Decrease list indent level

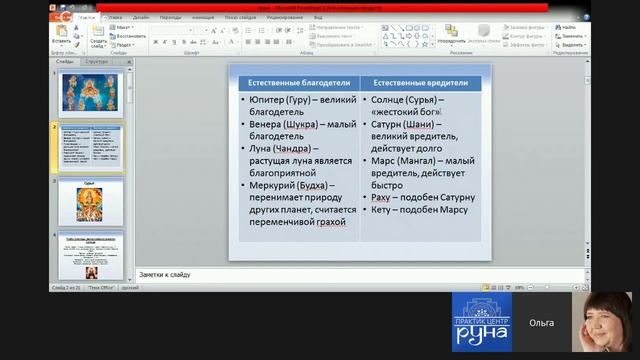click(x=279, y=31)
